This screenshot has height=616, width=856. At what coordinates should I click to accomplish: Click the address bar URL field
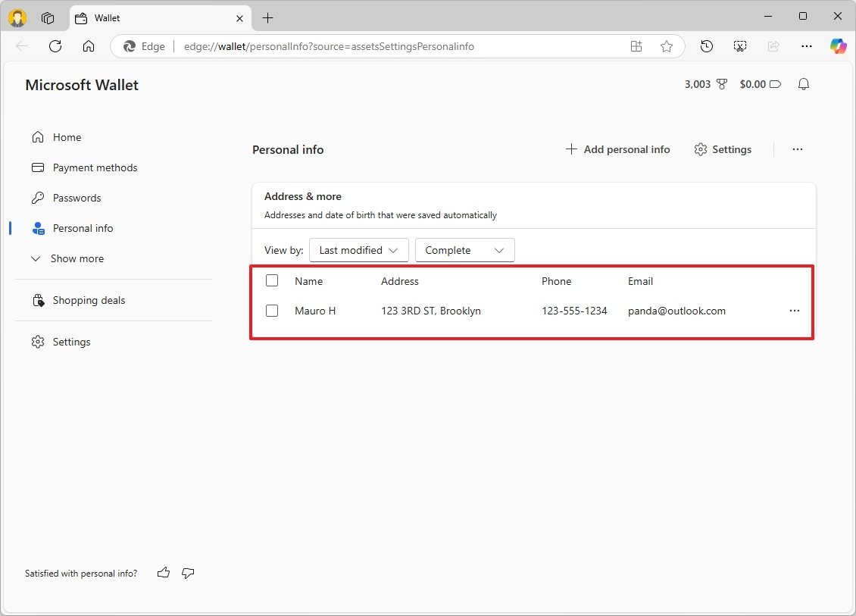pyautogui.click(x=329, y=46)
